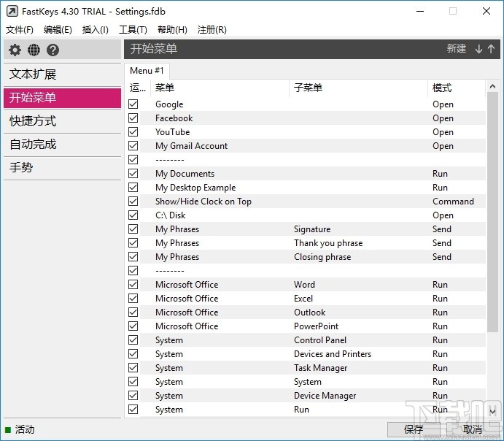Click the 取消 button

point(472,429)
